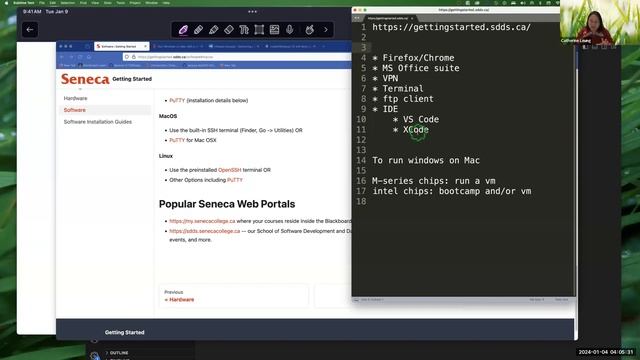Go back with the arrow button
This screenshot has height=360, width=640.
pos(30,29)
